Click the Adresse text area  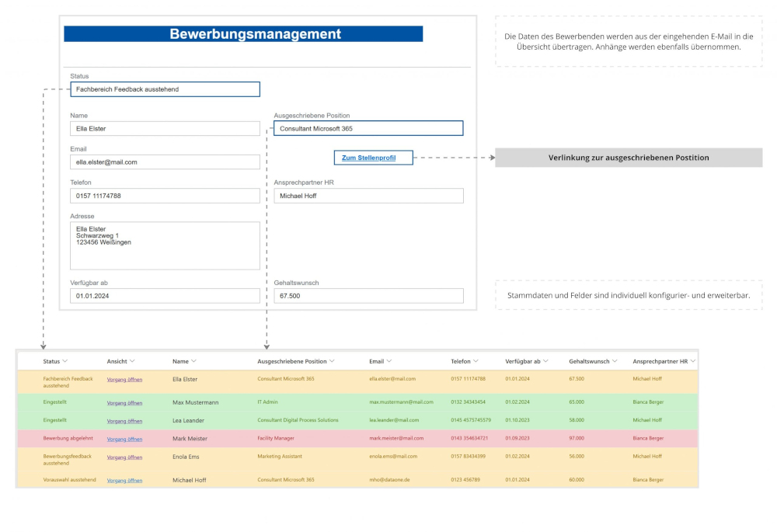pos(165,245)
